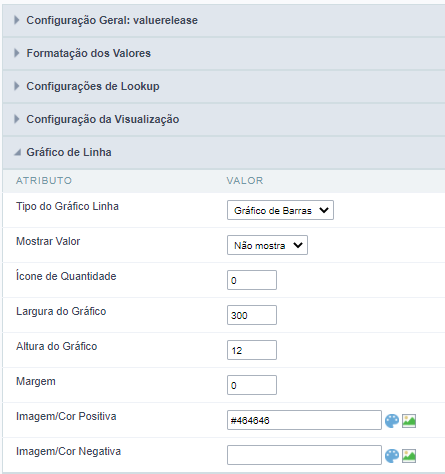
Task: Open color palette for Imagem/Cor Positiva
Action: click(392, 421)
